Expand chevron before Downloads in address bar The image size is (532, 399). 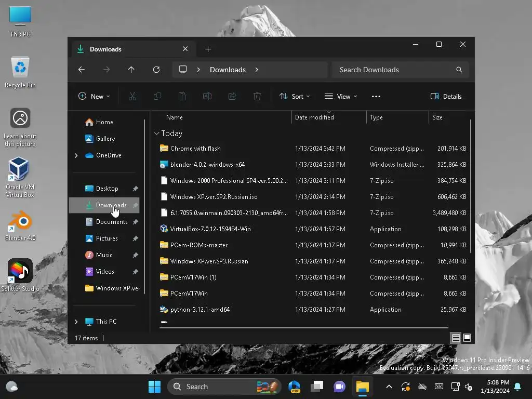(198, 70)
